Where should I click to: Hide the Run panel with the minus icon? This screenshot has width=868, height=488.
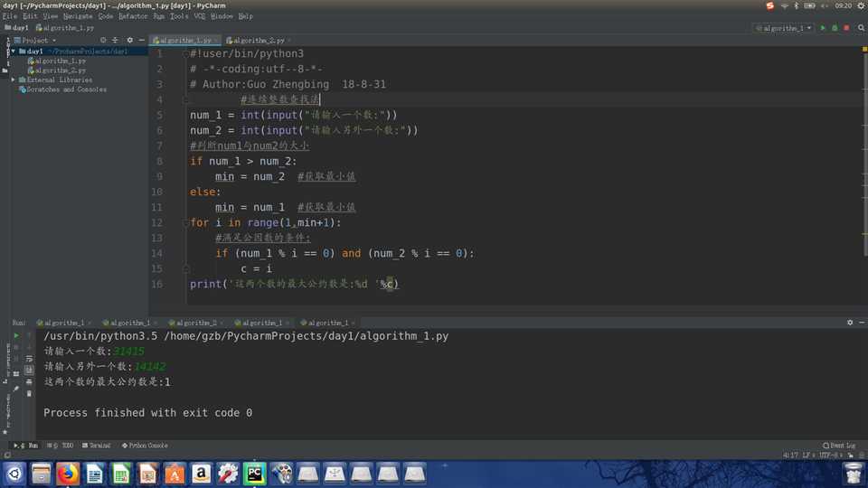click(862, 323)
